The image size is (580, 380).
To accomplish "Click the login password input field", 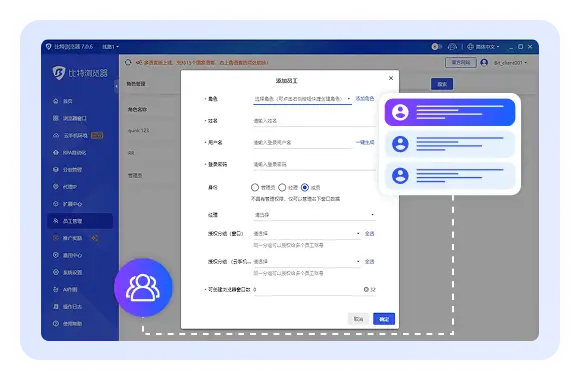I will tap(314, 164).
